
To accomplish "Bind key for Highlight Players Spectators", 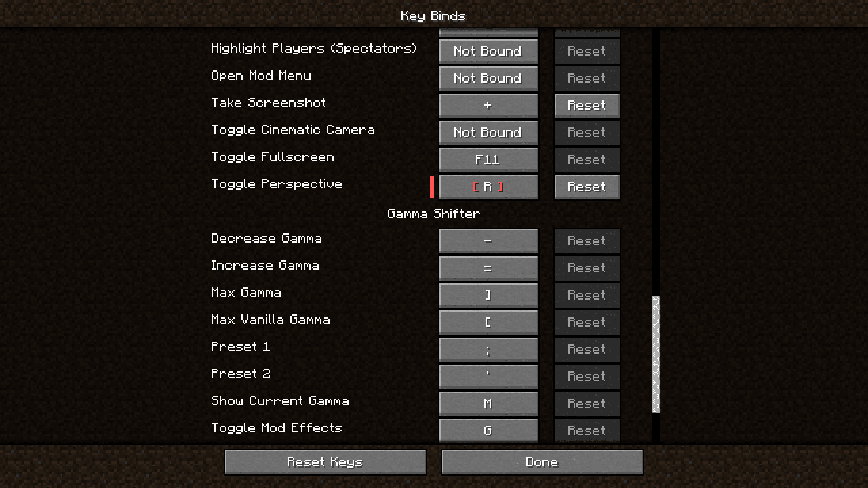I will tap(488, 51).
